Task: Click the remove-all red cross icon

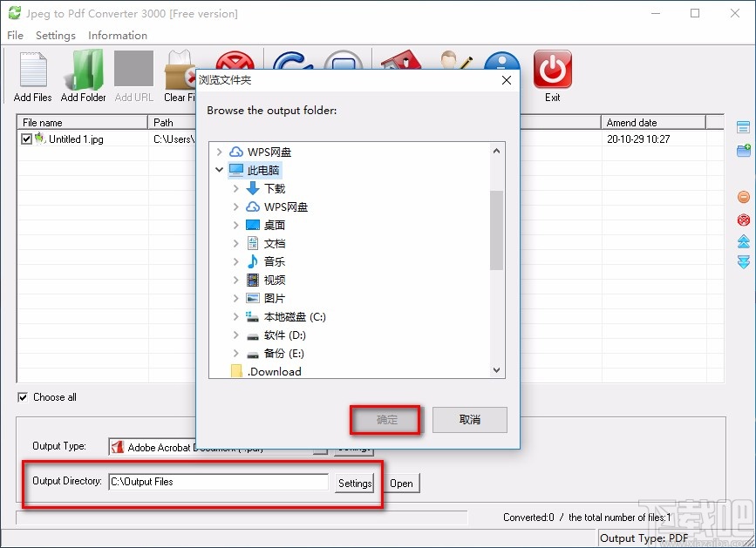Action: [746, 220]
